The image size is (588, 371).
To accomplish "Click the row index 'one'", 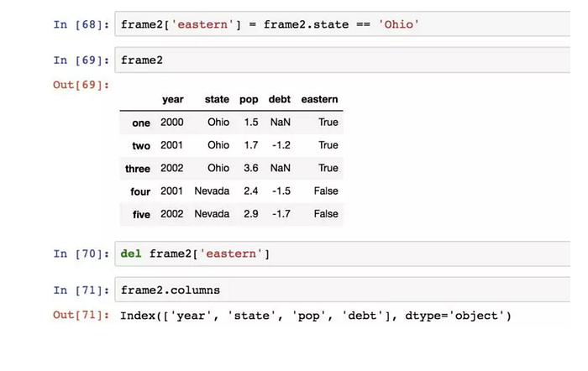I will coord(141,123).
